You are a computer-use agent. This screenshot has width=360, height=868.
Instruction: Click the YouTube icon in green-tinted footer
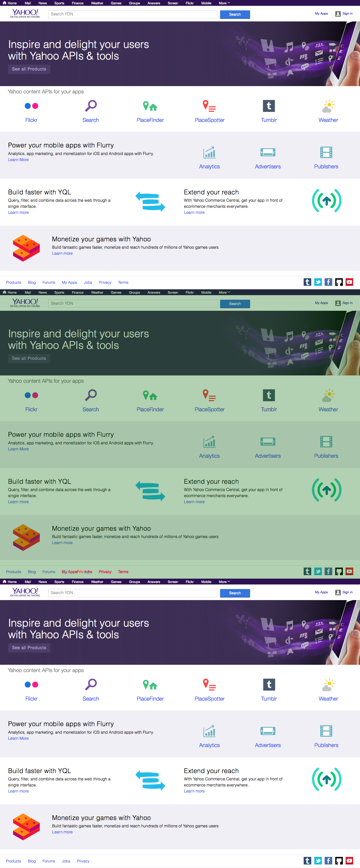click(349, 572)
